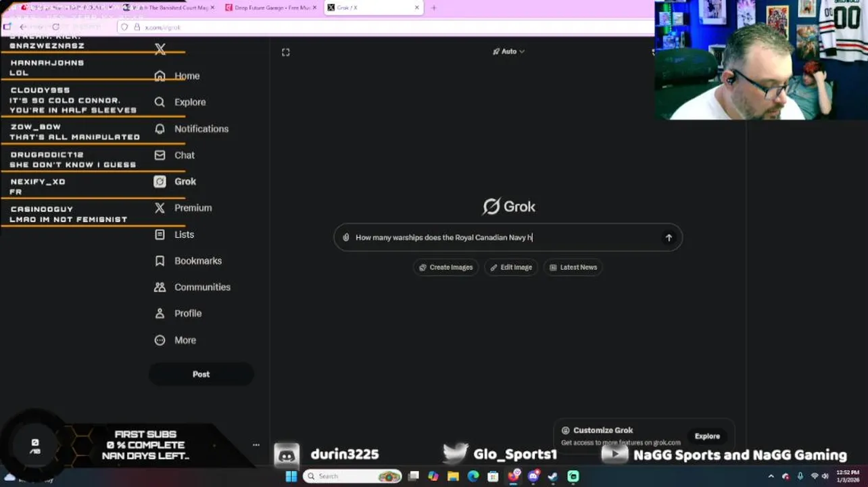Click the taskbar clock showing 12:52 PM
The width and height of the screenshot is (868, 487).
coord(848,476)
